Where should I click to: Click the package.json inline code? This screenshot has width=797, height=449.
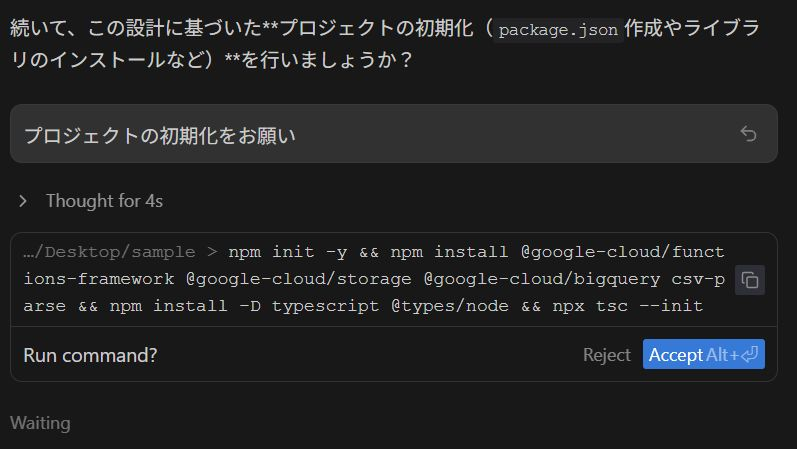560,29
